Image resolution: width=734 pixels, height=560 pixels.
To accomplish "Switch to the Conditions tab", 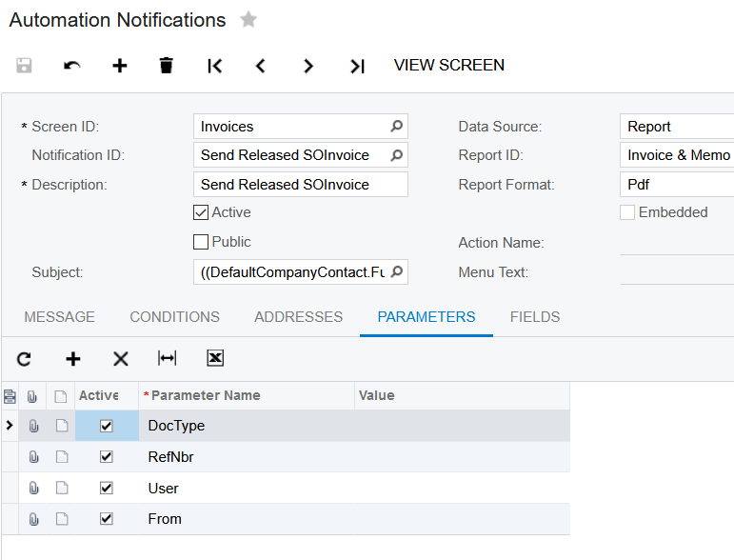I will 174,317.
